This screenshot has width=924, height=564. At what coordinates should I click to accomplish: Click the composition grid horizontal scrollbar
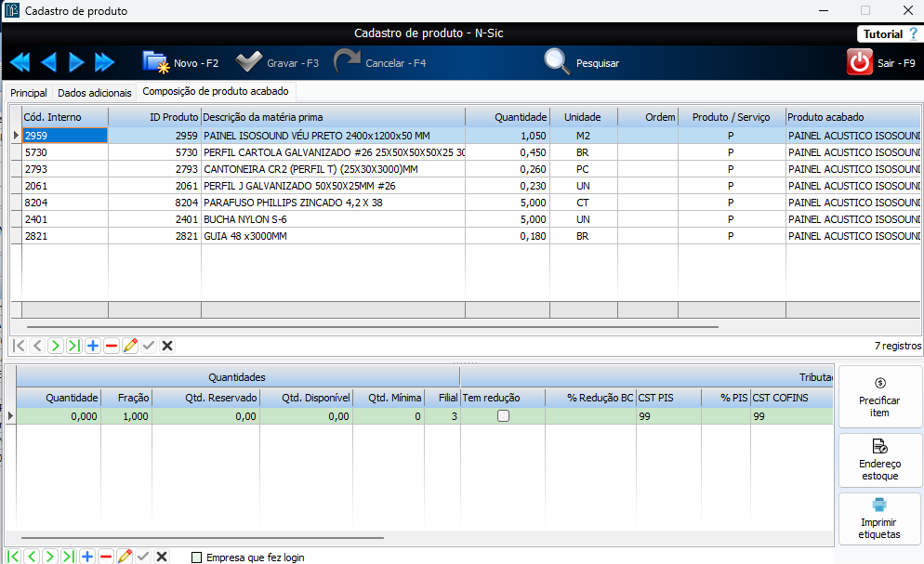click(x=373, y=326)
